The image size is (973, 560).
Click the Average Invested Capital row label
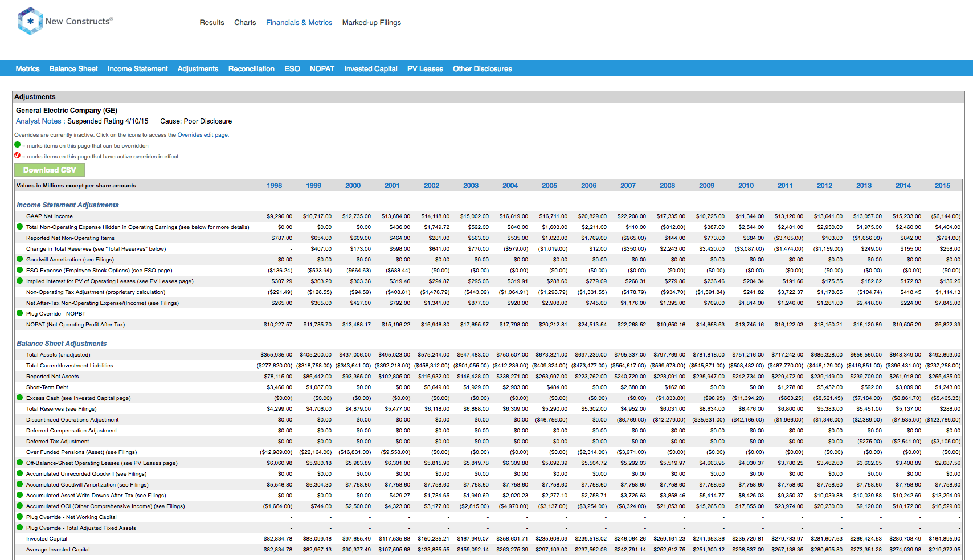coord(58,550)
